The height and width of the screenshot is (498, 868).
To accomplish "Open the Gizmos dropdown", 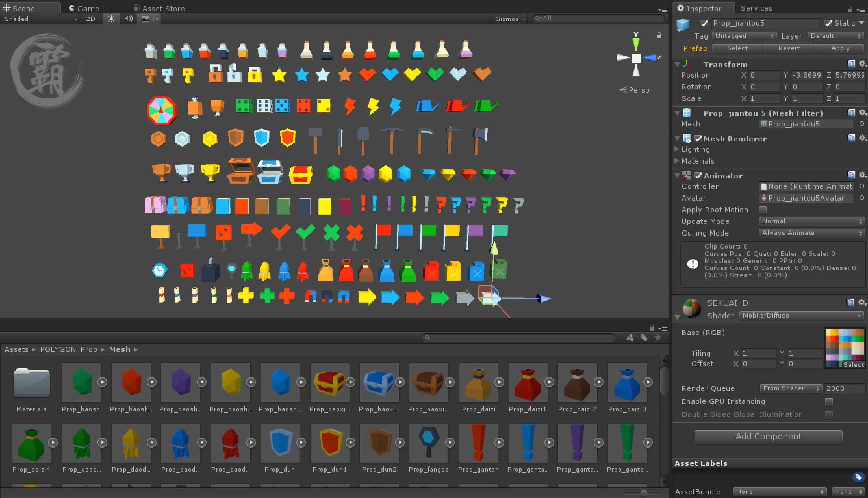I will coord(509,19).
